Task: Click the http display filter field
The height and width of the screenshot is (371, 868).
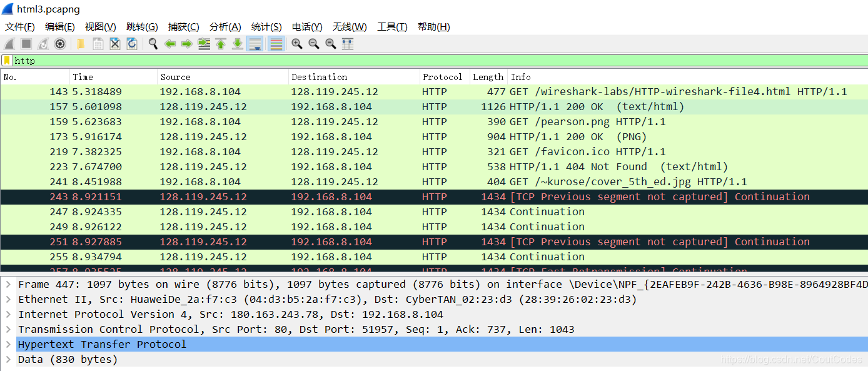Action: click(440, 61)
